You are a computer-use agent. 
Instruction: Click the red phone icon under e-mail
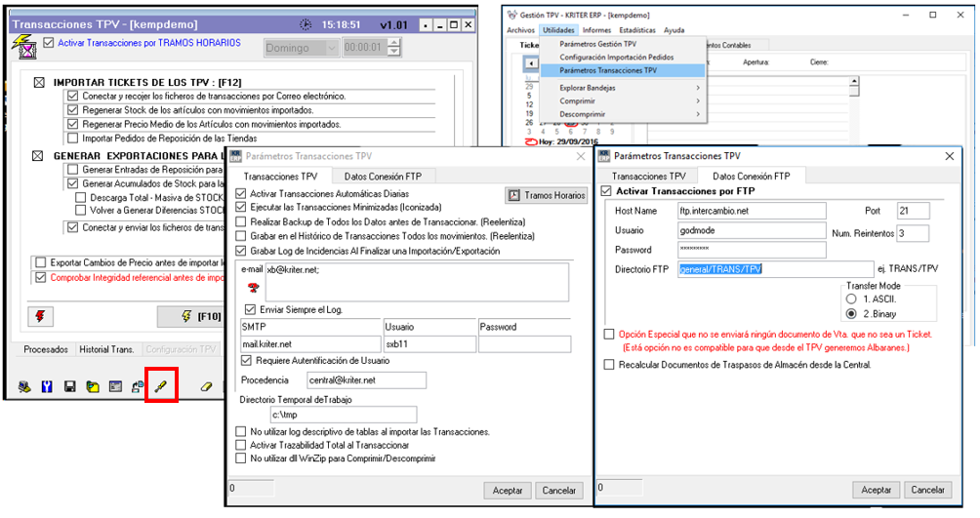[254, 287]
